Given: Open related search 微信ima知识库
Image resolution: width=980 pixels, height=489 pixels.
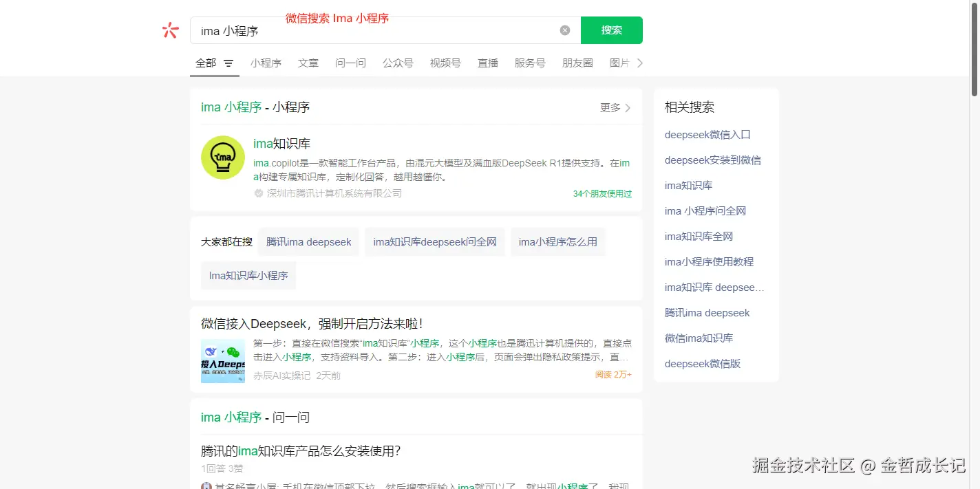Looking at the screenshot, I should click(699, 338).
